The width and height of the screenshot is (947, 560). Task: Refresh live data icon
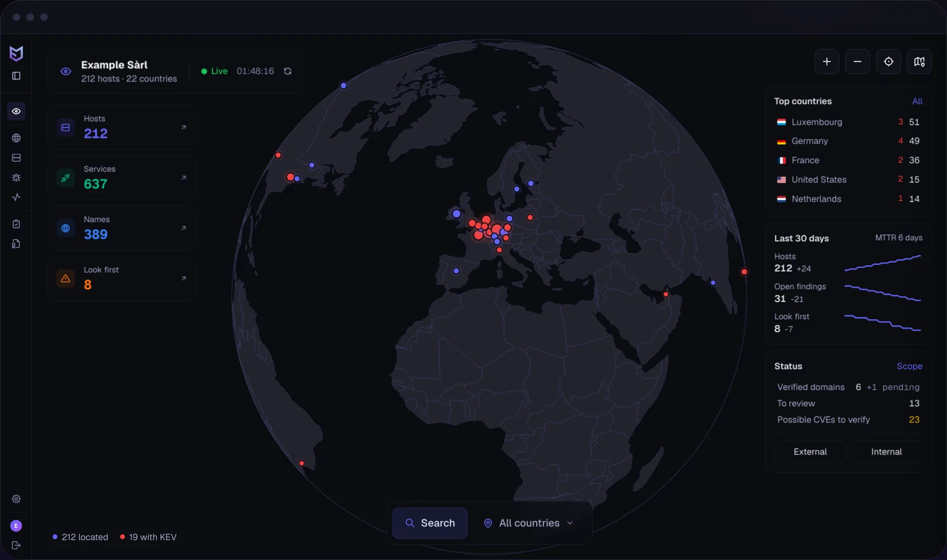click(288, 71)
